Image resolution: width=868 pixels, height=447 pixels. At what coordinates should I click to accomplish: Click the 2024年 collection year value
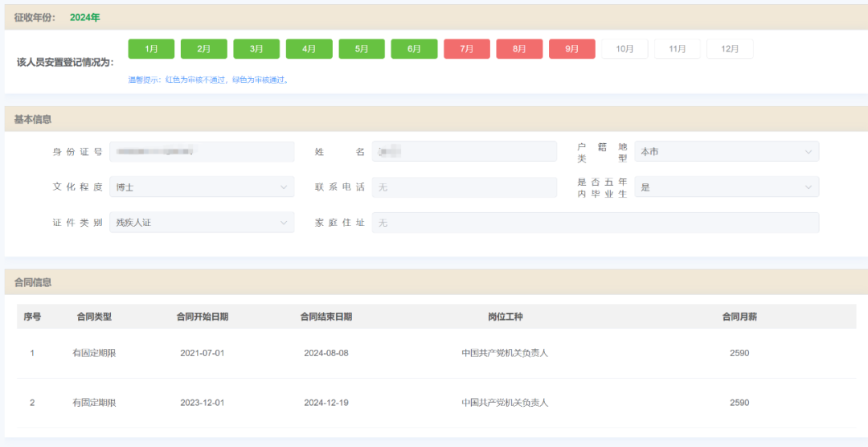tap(84, 18)
